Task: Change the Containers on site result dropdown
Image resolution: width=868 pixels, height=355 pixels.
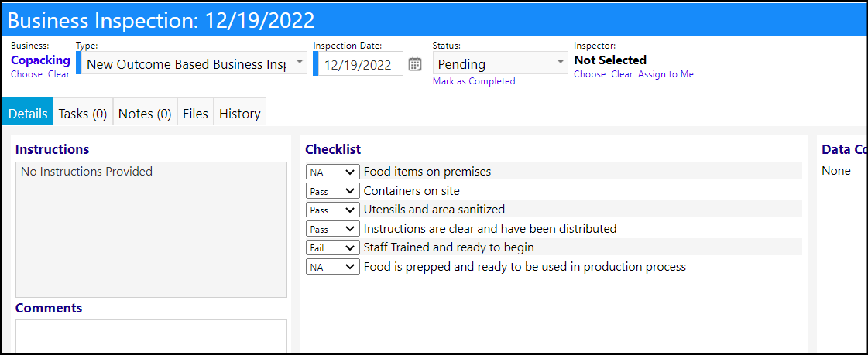Action: (332, 191)
